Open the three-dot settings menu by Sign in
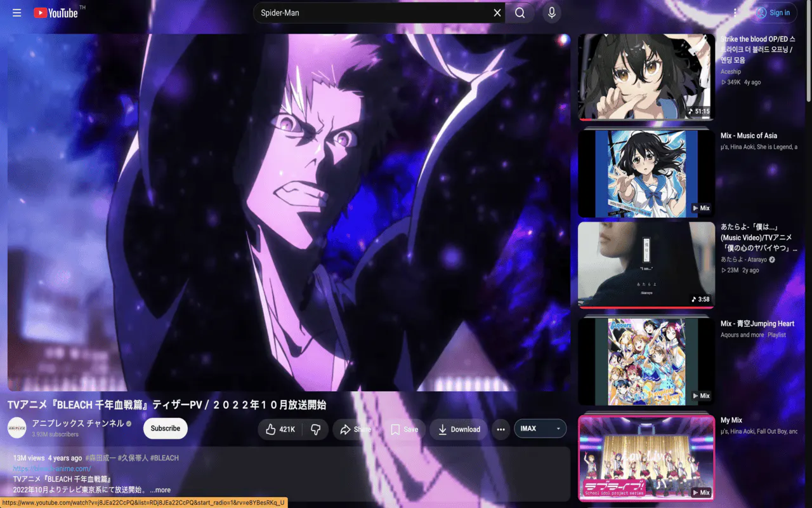 [735, 13]
